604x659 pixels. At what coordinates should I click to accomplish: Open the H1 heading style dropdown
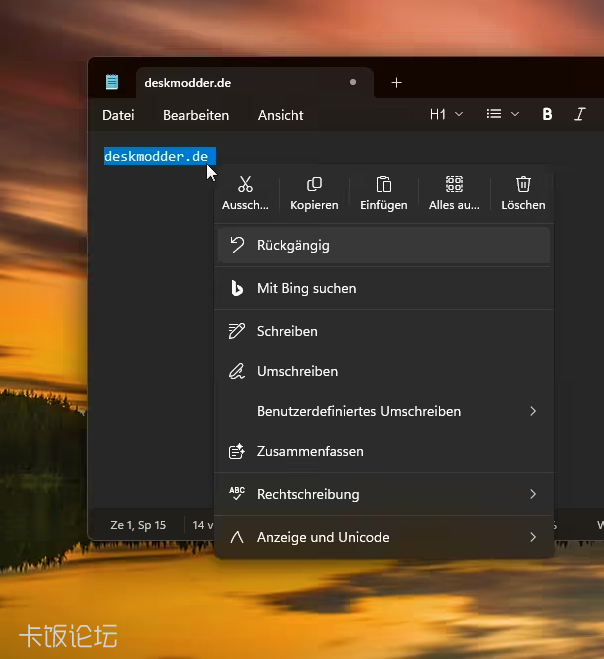[446, 114]
